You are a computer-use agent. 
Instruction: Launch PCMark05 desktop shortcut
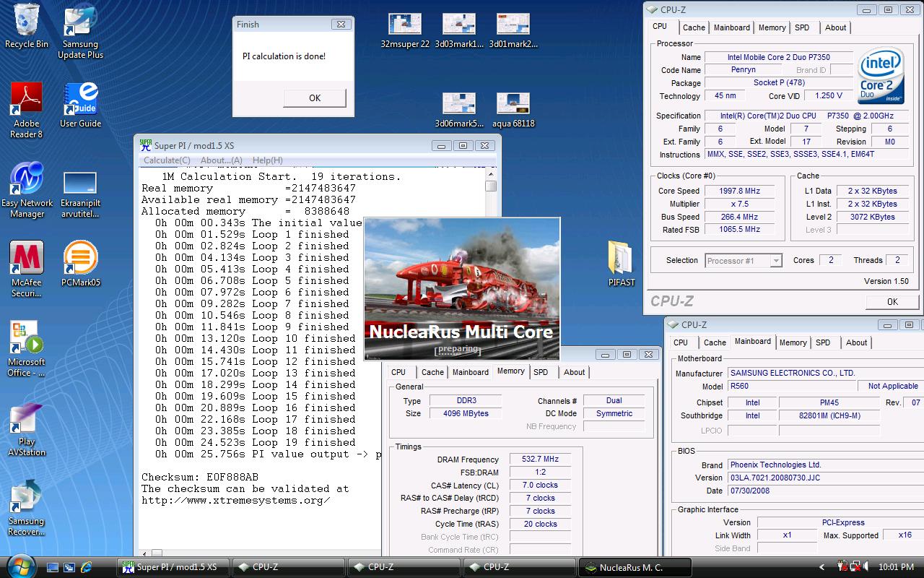81,264
